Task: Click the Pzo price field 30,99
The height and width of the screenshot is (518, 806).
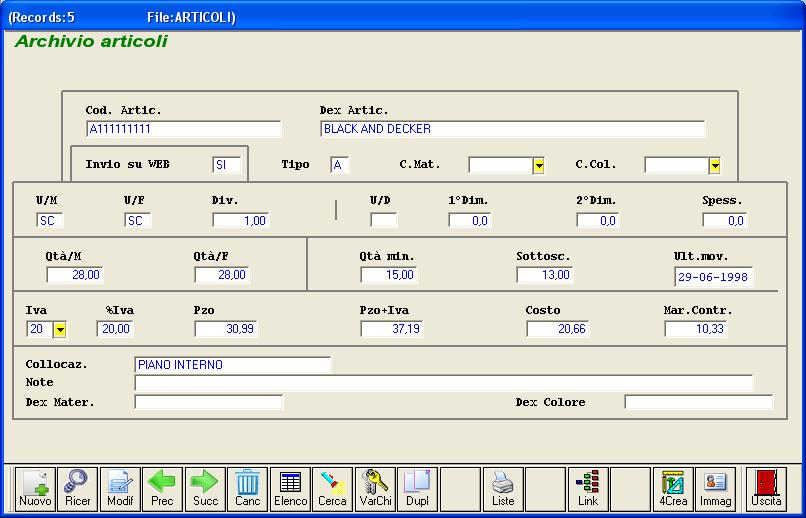Action: click(x=226, y=329)
